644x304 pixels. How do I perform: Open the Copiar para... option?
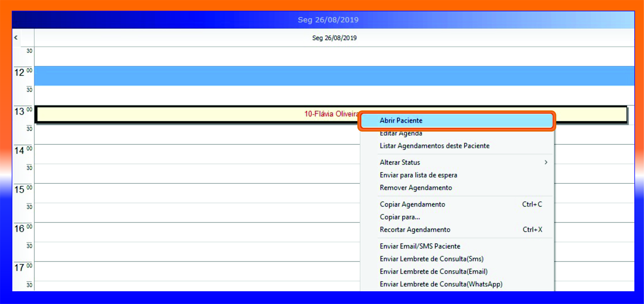point(400,217)
